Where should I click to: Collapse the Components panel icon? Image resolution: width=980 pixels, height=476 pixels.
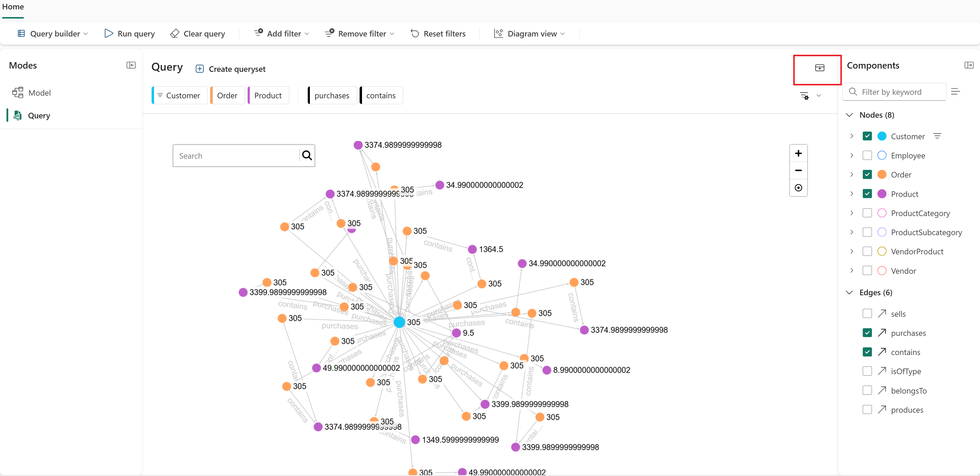click(969, 65)
